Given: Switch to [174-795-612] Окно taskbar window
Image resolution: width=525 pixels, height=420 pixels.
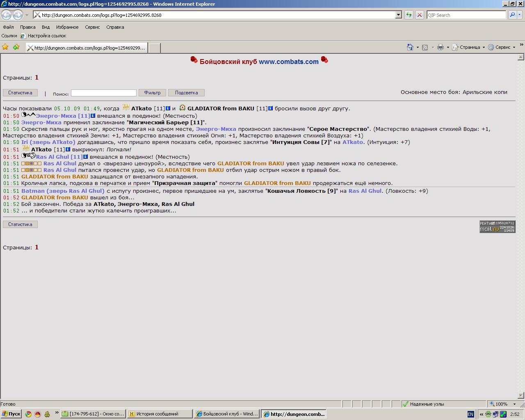Looking at the screenshot, I should (93, 414).
